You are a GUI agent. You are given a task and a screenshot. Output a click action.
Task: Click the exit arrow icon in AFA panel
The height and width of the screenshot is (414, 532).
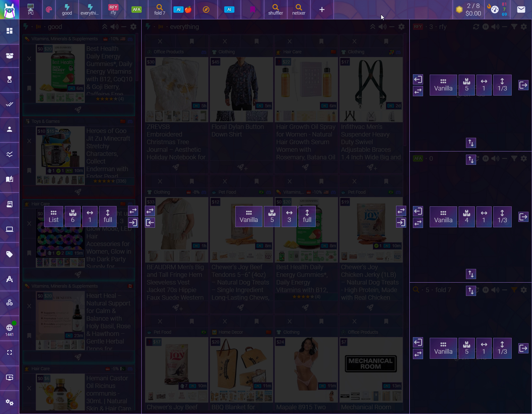[523, 217]
